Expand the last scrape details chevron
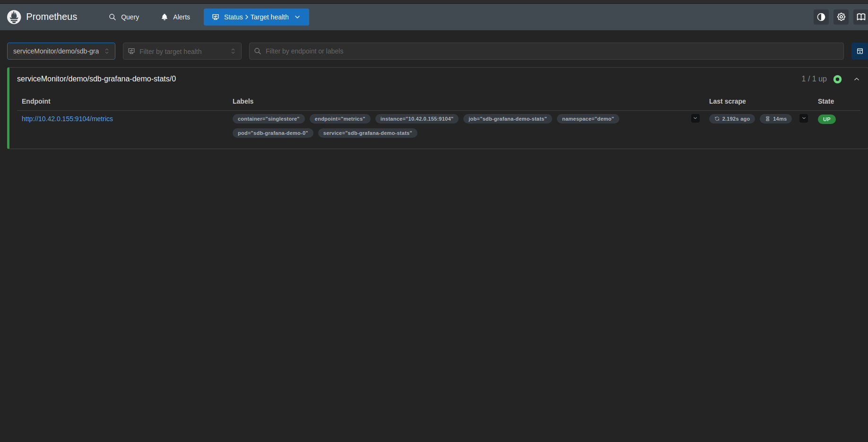The image size is (868, 442). point(804,118)
